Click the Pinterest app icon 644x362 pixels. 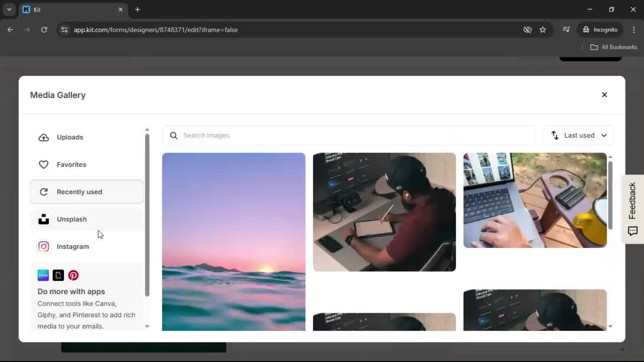(73, 275)
